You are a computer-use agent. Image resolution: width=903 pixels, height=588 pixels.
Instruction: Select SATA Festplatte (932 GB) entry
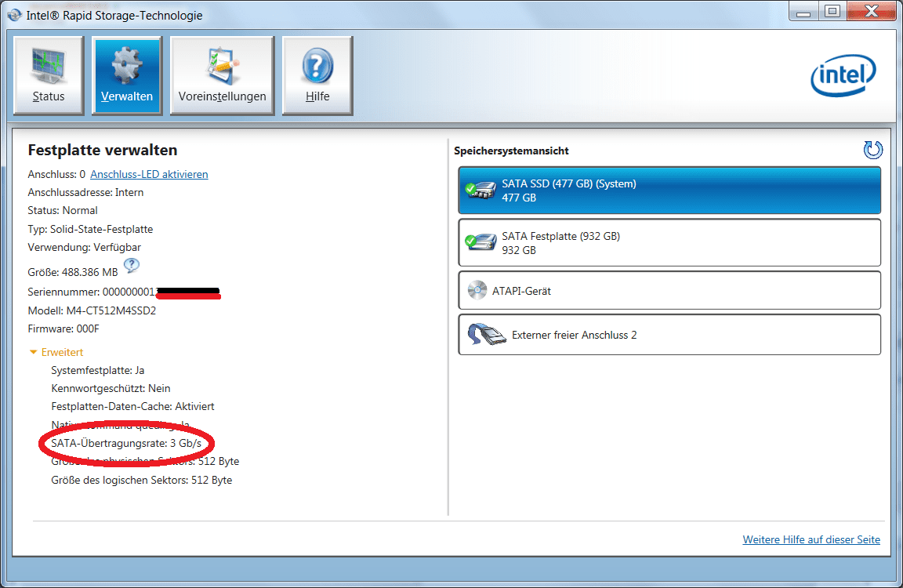(669, 242)
